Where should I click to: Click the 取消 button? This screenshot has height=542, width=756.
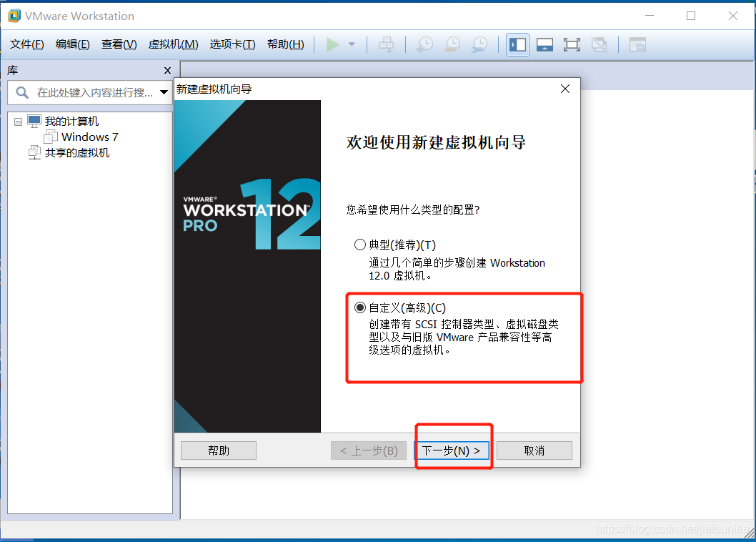(x=534, y=450)
